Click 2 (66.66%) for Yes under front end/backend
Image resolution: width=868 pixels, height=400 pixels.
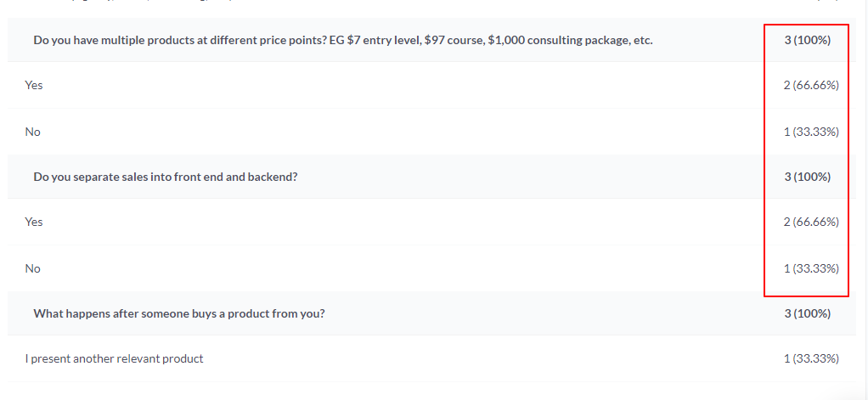coord(811,222)
